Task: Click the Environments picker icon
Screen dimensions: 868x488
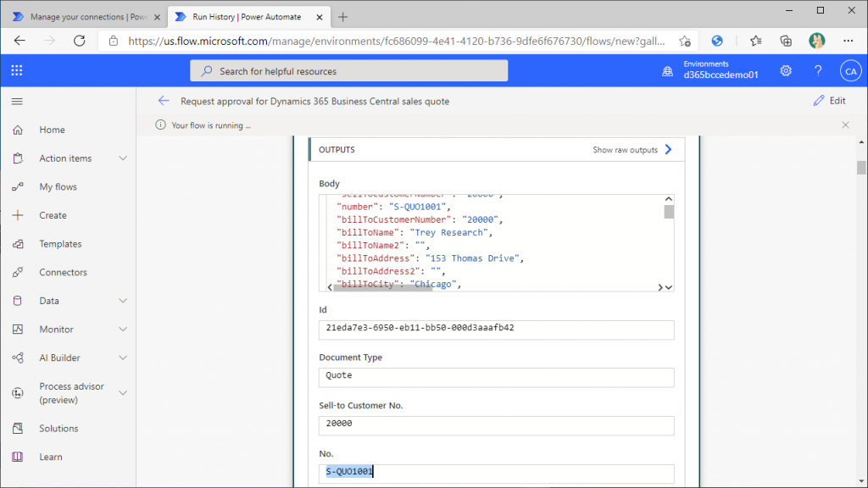Action: click(x=668, y=71)
